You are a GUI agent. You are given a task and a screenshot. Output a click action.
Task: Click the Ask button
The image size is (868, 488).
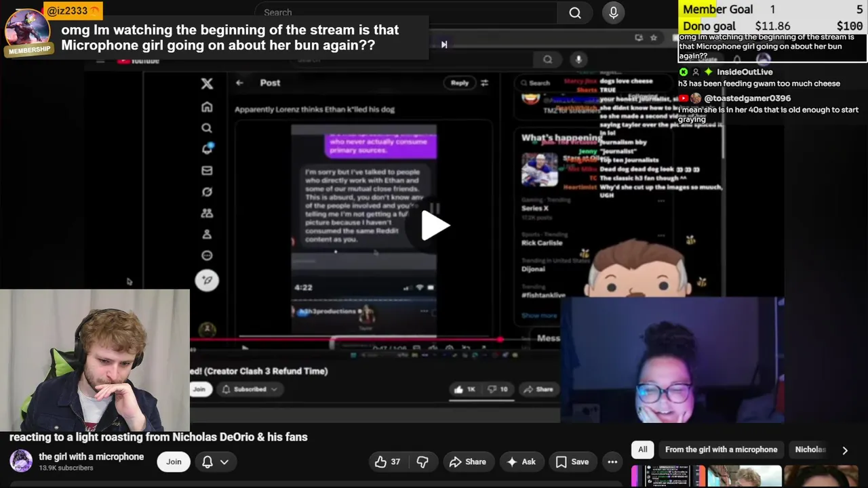point(521,462)
